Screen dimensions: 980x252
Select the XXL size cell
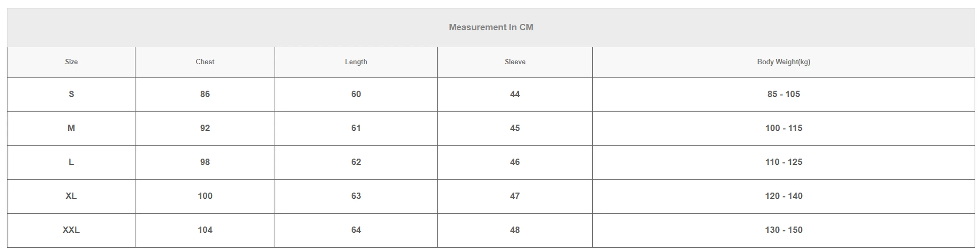coord(71,230)
